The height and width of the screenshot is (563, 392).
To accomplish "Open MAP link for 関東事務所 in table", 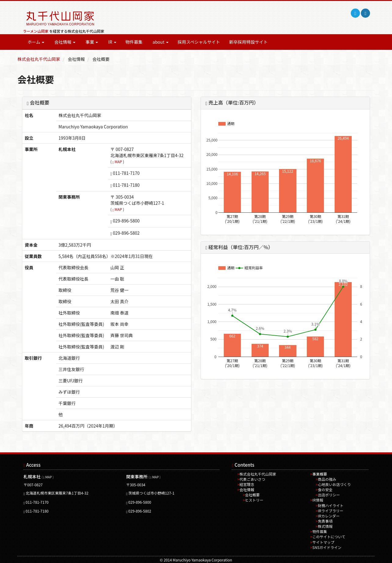I will [117, 210].
